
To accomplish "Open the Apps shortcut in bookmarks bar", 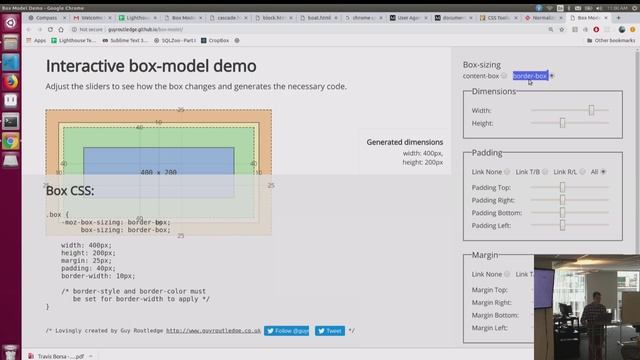I will (36, 40).
